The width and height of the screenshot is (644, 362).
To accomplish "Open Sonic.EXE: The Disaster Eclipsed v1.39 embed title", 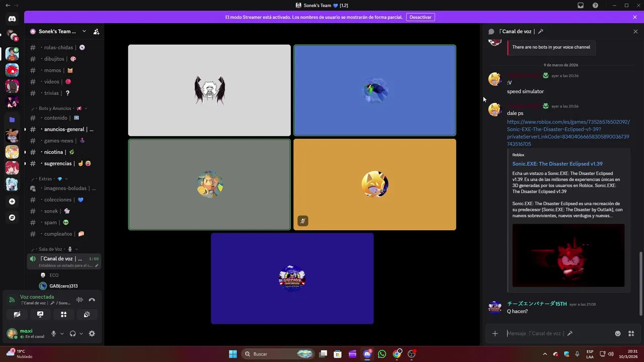I will [557, 164].
